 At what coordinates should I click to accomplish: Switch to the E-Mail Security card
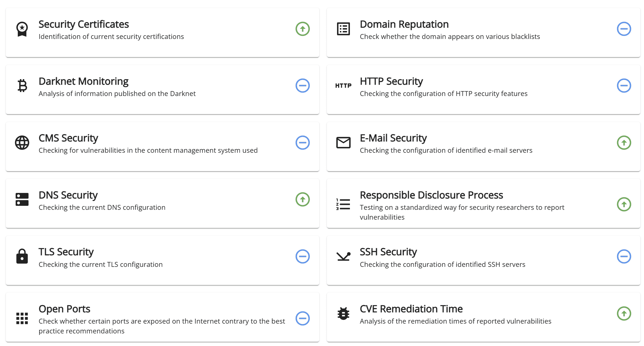click(393, 138)
